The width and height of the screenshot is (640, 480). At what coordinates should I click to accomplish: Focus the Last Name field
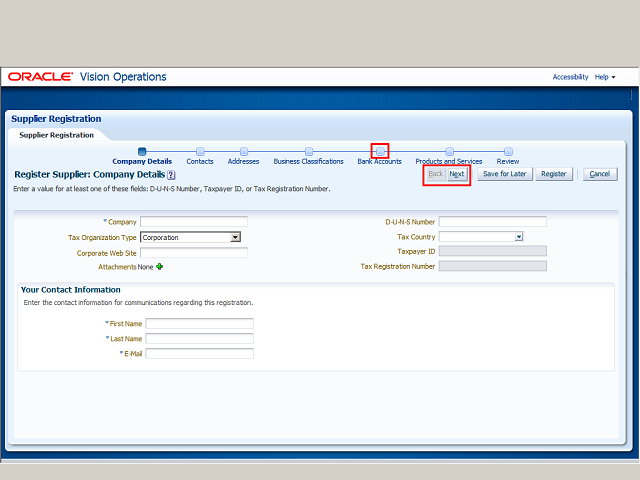coord(200,338)
